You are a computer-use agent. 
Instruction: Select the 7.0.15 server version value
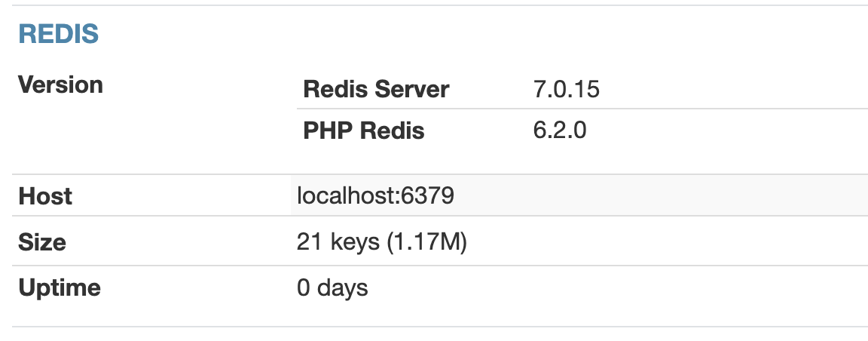(x=567, y=89)
